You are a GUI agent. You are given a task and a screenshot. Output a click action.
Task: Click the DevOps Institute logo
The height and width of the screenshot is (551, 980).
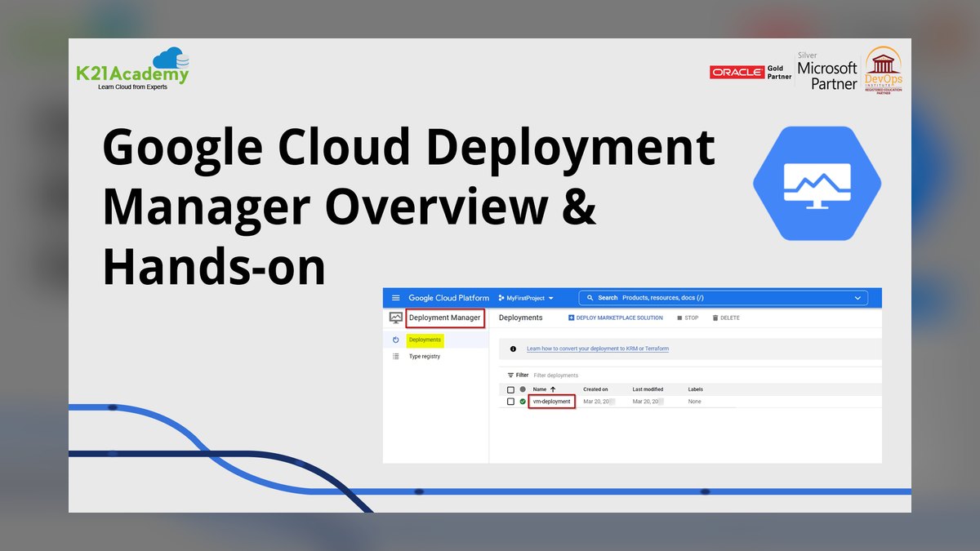click(884, 70)
